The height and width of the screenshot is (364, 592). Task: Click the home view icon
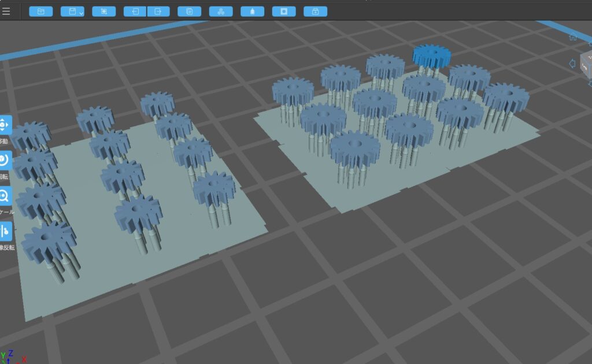point(573,37)
